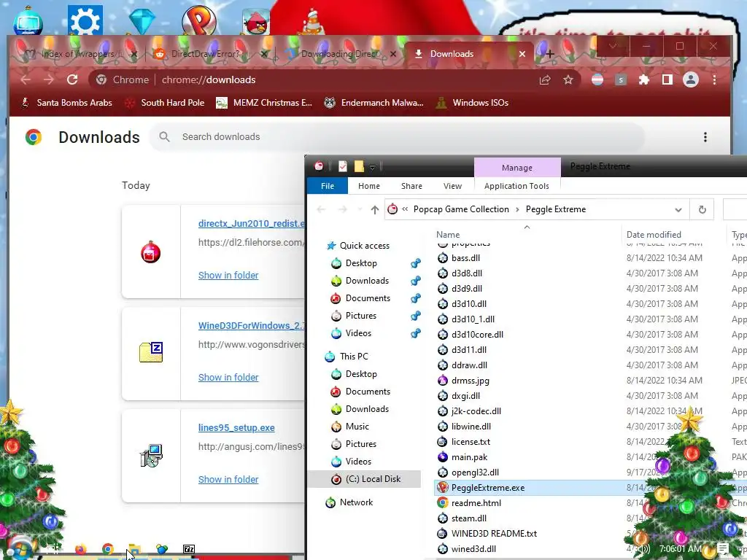Focus the Search downloads field
747x560 pixels.
pos(396,137)
